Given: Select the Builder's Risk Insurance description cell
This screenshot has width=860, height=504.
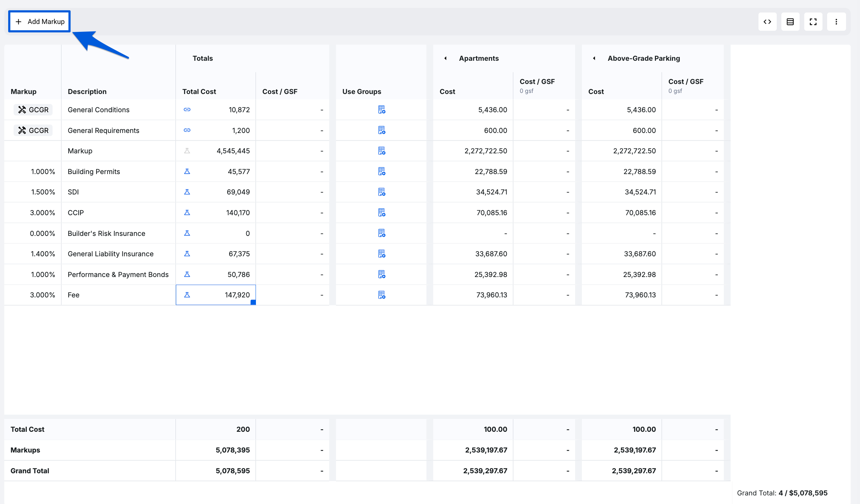Looking at the screenshot, I should pyautogui.click(x=118, y=233).
